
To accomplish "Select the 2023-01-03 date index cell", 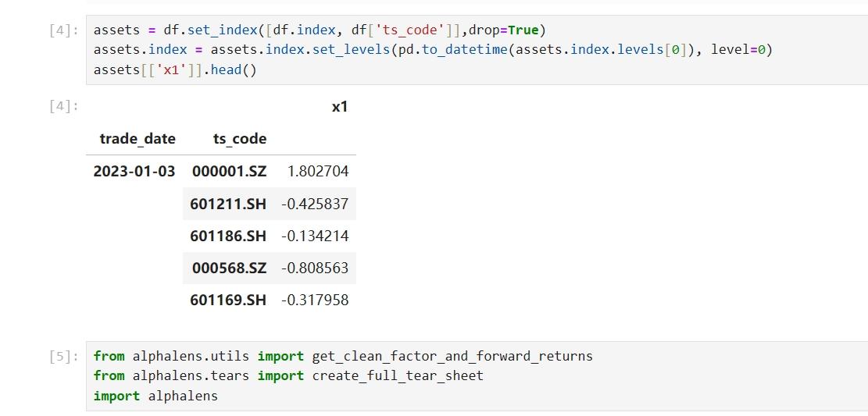I will tap(134, 171).
